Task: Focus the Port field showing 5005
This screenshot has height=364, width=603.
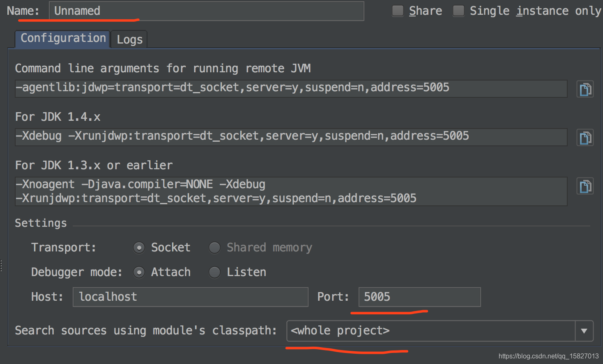Action: [x=419, y=297]
